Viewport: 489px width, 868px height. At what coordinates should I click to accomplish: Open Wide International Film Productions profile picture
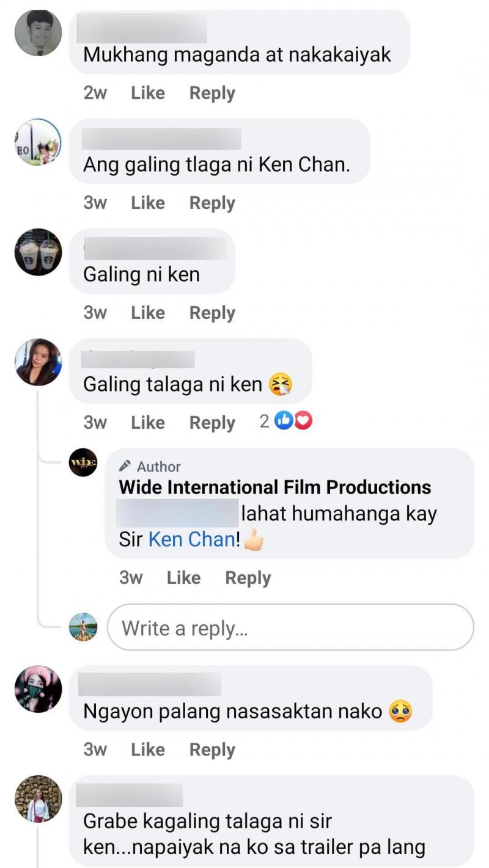[83, 462]
